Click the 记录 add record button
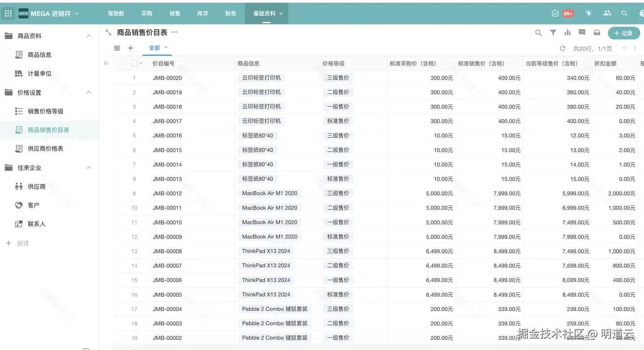The width and height of the screenshot is (644, 350). tap(623, 33)
